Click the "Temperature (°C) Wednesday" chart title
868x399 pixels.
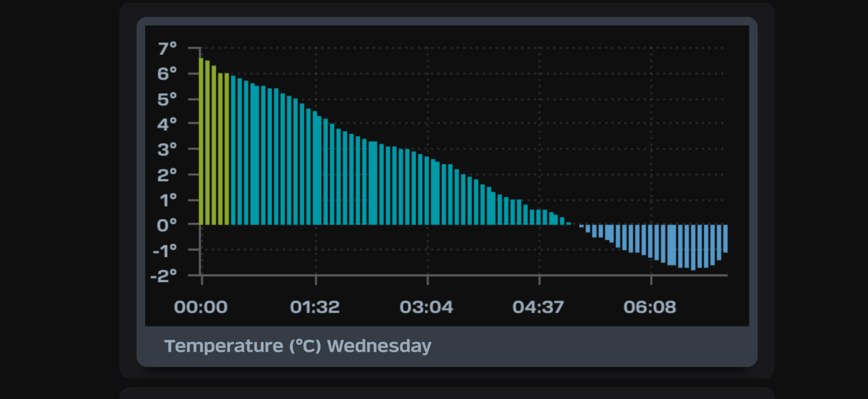point(298,346)
